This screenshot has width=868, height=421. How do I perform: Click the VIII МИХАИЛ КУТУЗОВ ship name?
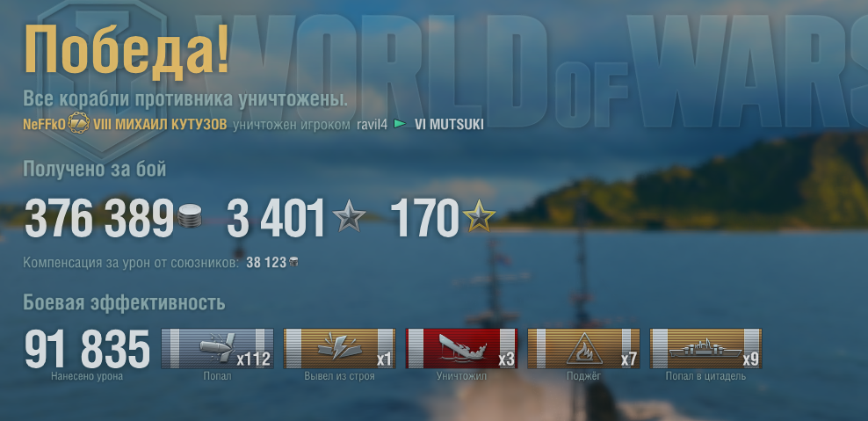(160, 124)
